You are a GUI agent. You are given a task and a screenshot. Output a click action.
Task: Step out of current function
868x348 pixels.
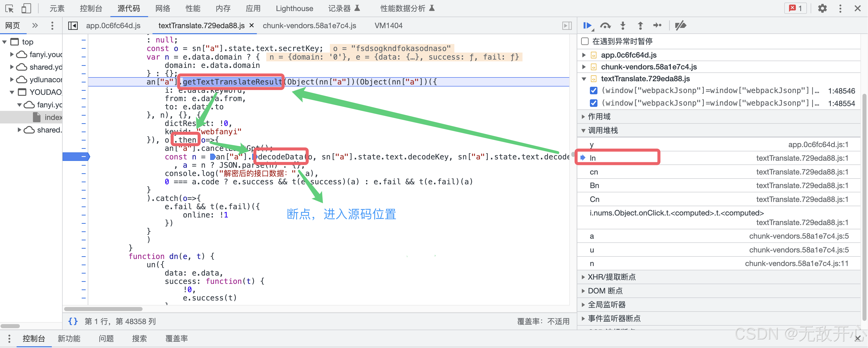[x=640, y=26]
